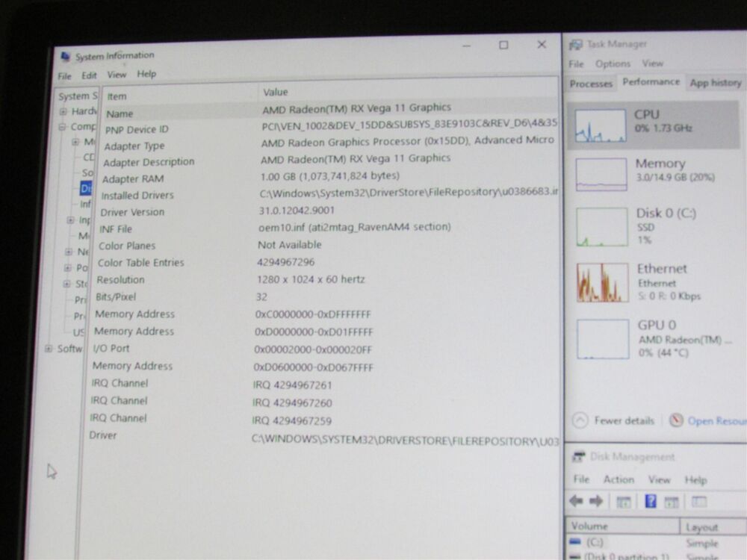Image resolution: width=747 pixels, height=560 pixels.
Task: Switch to the Performance tab
Action: click(x=651, y=82)
